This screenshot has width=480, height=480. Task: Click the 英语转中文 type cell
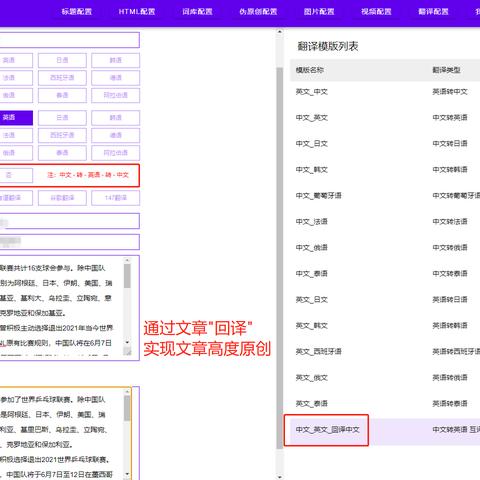(x=450, y=92)
